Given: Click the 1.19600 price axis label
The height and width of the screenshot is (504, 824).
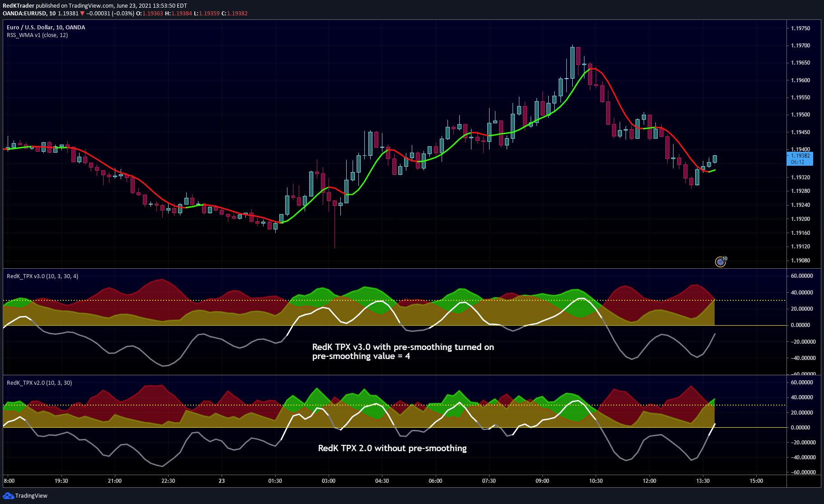Looking at the screenshot, I should point(800,80).
